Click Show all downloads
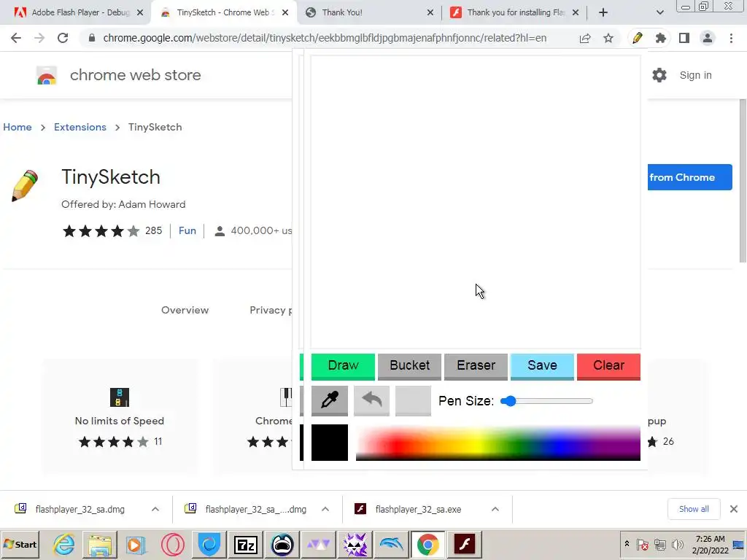 coord(694,509)
